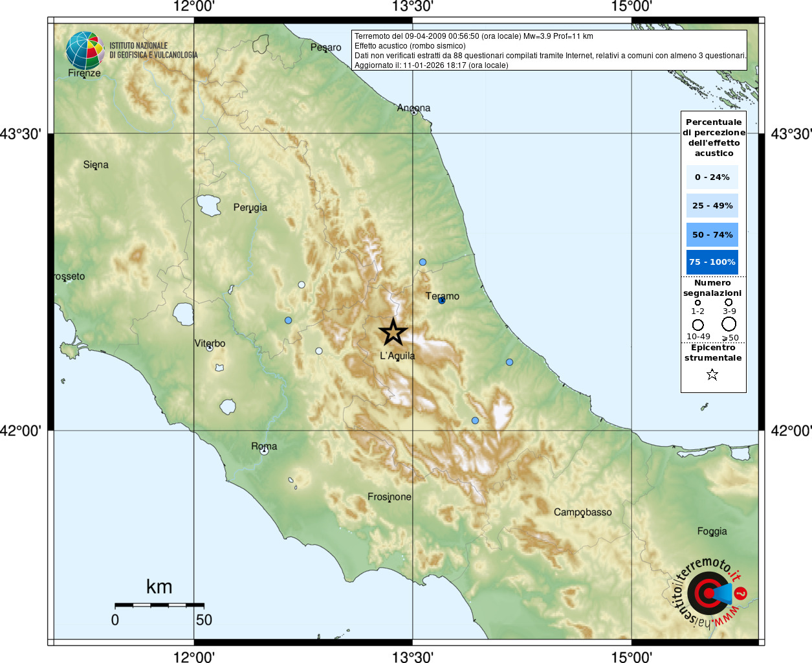
Task: Click the 'Effetto acustico (rombo sismico)' line
Action: coord(410,46)
